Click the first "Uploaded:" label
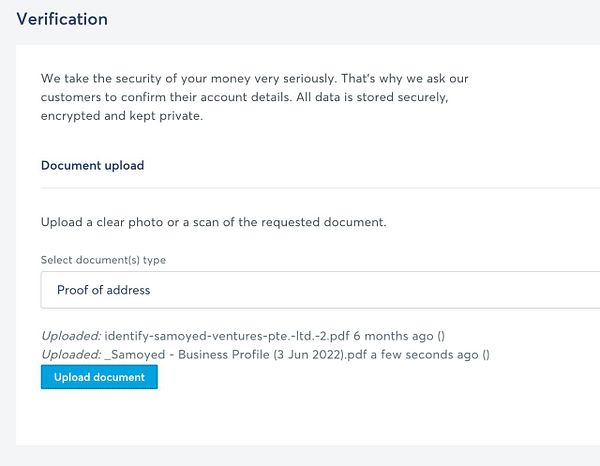This screenshot has height=466, width=600. [x=70, y=336]
